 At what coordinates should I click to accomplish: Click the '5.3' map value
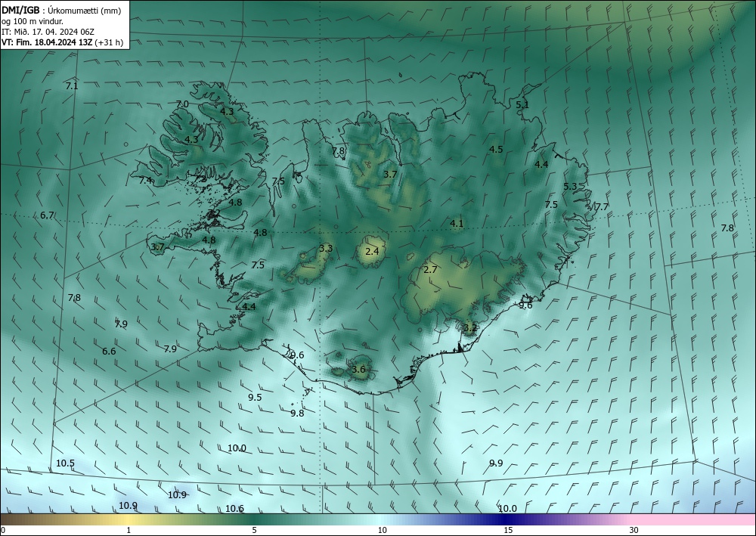point(570,187)
